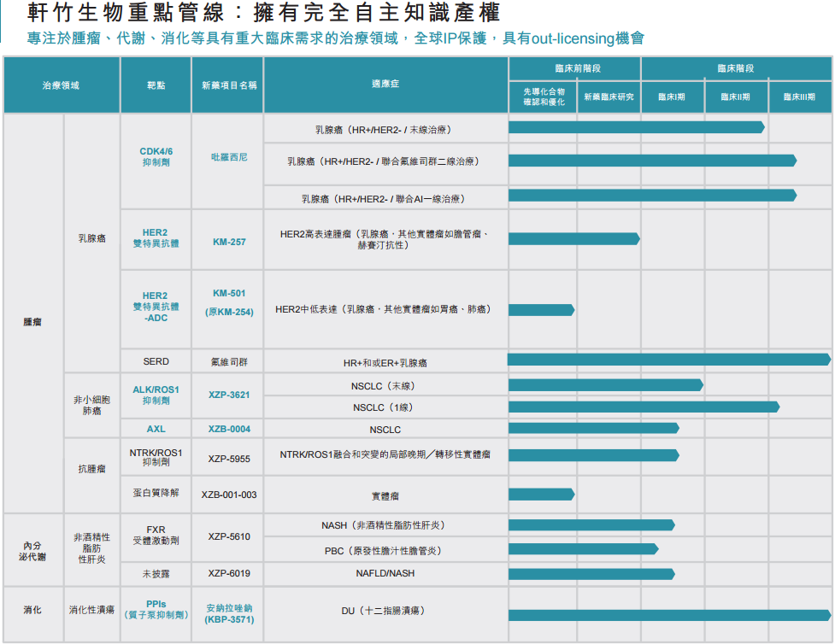
Task: Click the 聯合氟維司群二線治療 indication
Action: [x=383, y=161]
